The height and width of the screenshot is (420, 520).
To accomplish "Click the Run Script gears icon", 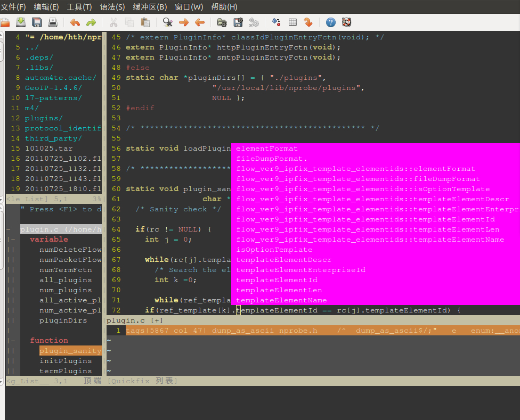I will click(254, 22).
